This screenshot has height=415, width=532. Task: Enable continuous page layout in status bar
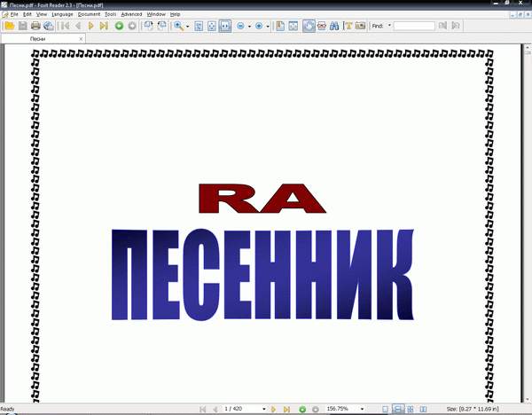tap(398, 409)
